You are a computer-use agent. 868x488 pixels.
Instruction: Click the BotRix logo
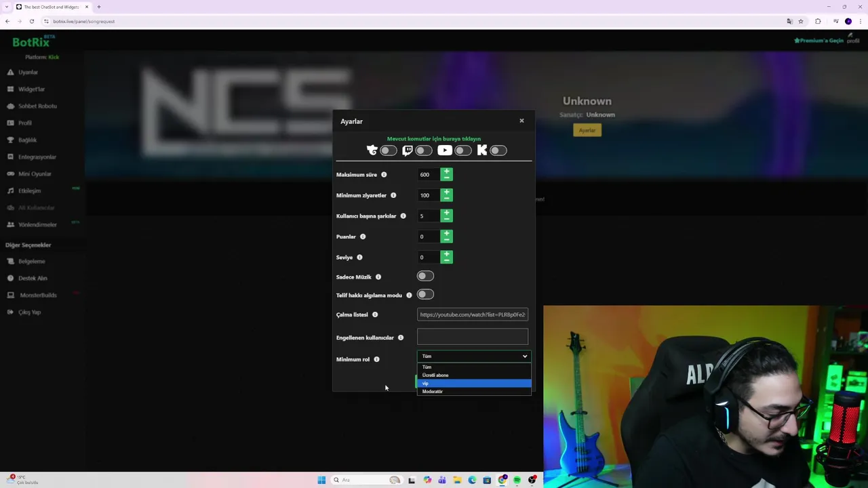click(x=31, y=42)
